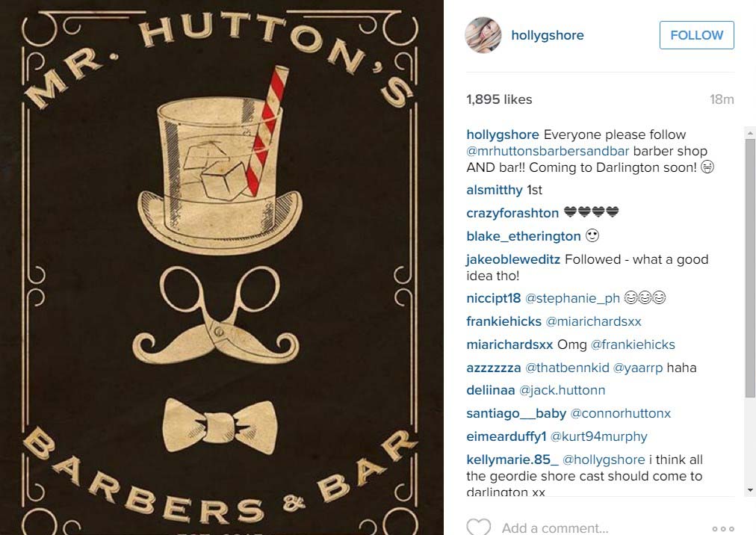
Task: Click the comments scrollbar thumb
Action: [x=750, y=267]
